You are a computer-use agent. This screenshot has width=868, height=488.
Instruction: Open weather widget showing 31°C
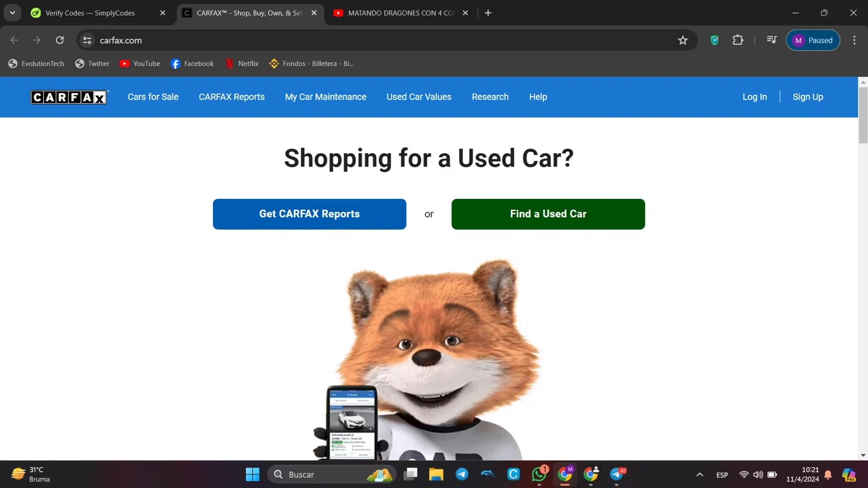tap(30, 474)
